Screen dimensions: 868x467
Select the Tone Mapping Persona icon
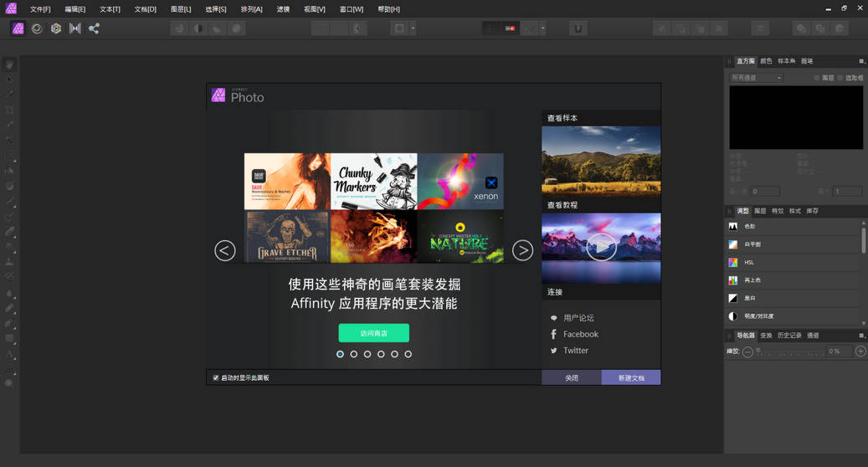pyautogui.click(x=75, y=28)
